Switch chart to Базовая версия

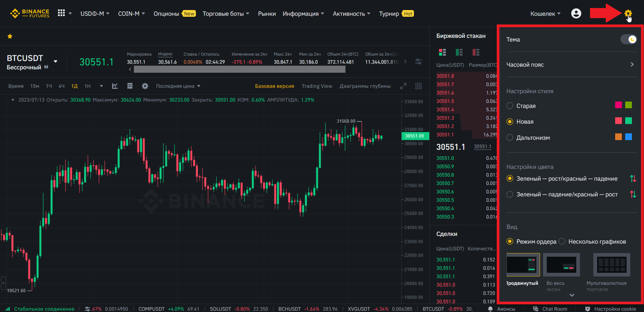coord(274,86)
